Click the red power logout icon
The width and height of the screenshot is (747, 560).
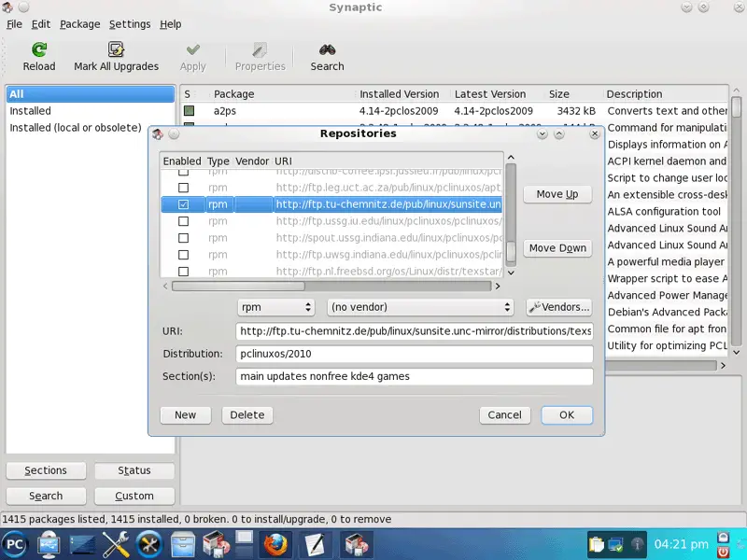pos(723,553)
